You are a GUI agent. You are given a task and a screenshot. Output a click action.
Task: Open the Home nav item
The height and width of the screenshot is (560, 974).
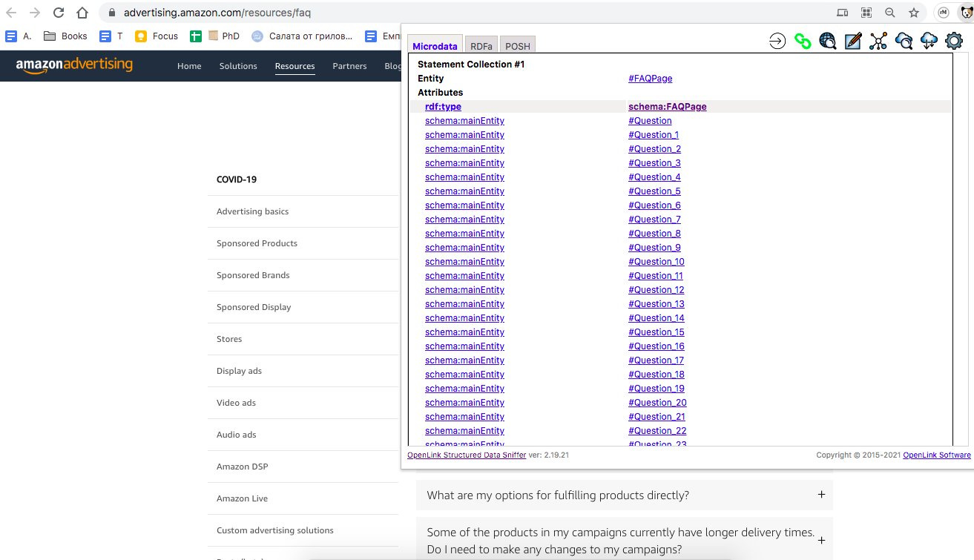(189, 66)
